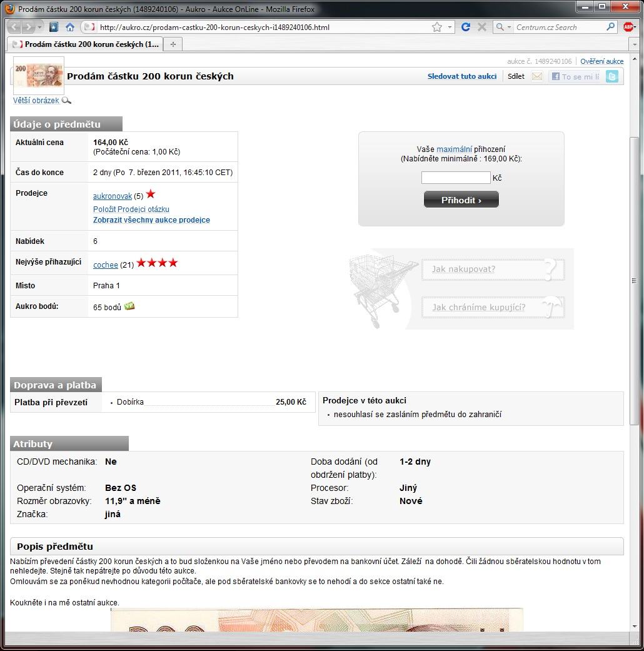Enlarge the image via the magnifier icon
Viewport: 644px width, 651px height.
66,101
